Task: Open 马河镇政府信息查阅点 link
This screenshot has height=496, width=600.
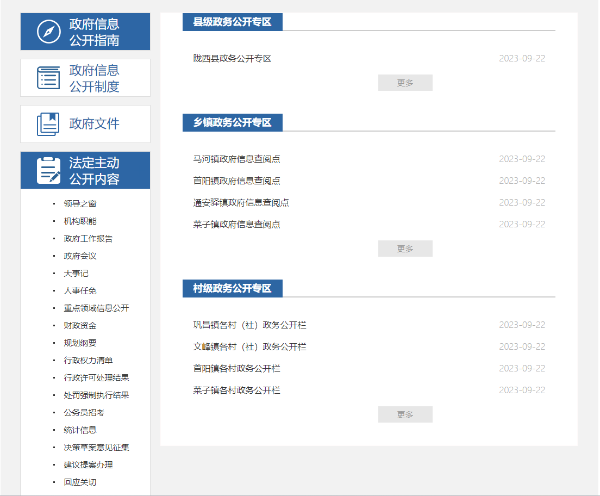Action: click(236, 159)
